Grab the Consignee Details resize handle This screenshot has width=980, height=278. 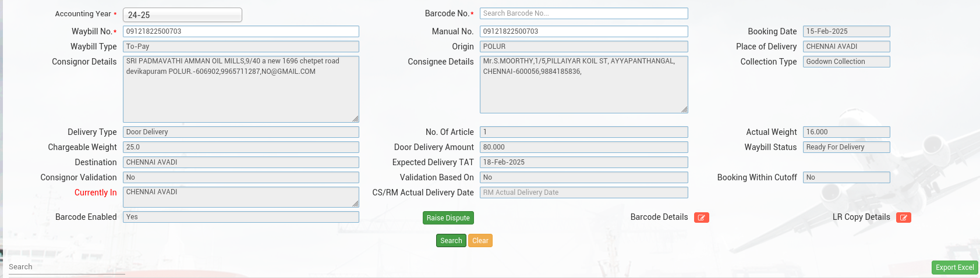tap(684, 109)
